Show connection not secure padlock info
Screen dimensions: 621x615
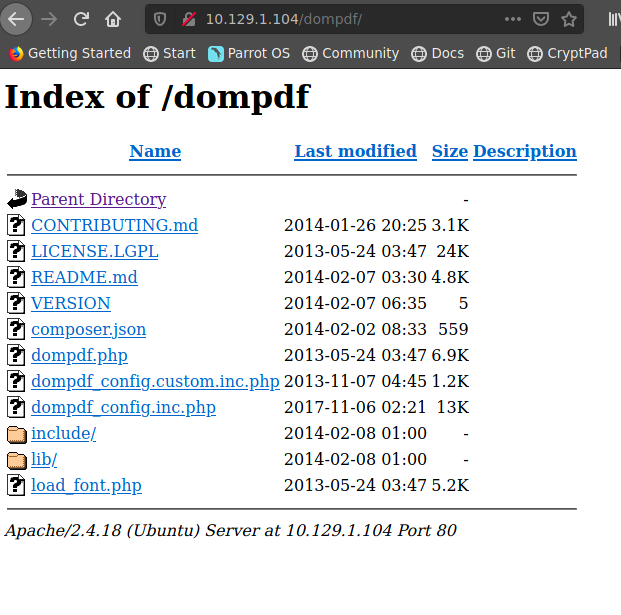[189, 19]
